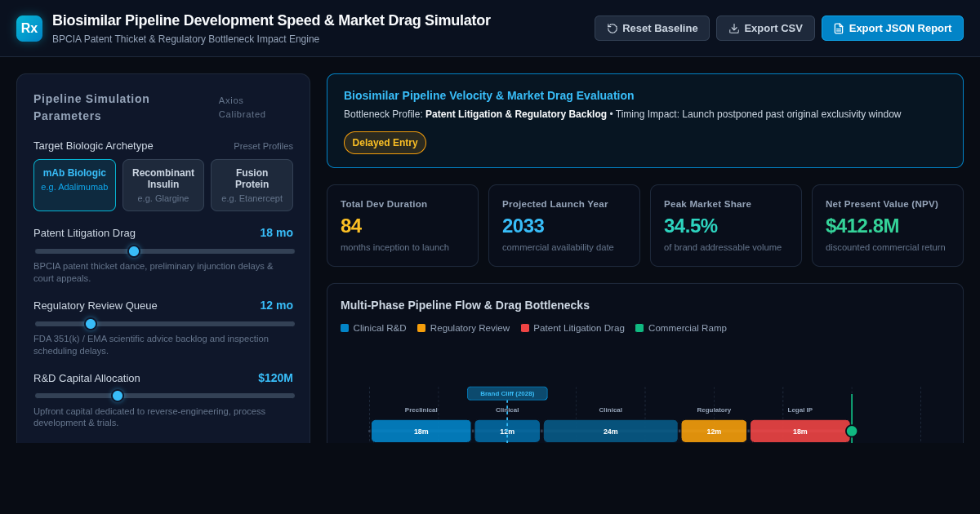This screenshot has width=980, height=514.
Task: Click Export JSON Report button
Action: pos(893,29)
